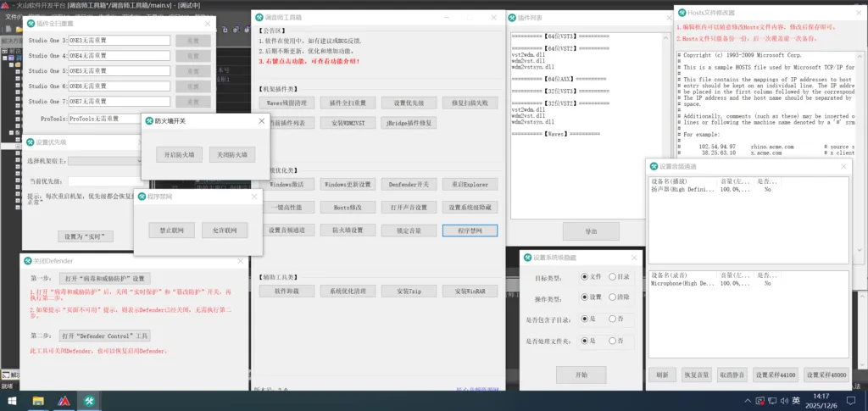Click the 文件 menu in IDE
Viewport: 868px width, 411px height.
click(x=12, y=18)
